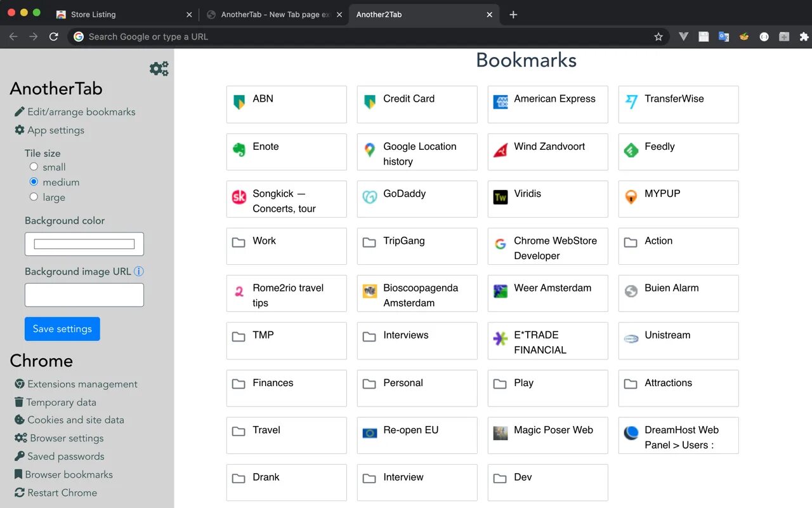Image resolution: width=812 pixels, height=508 pixels.
Task: Open DreamHost Web Panel bookmark
Action: [x=679, y=436]
